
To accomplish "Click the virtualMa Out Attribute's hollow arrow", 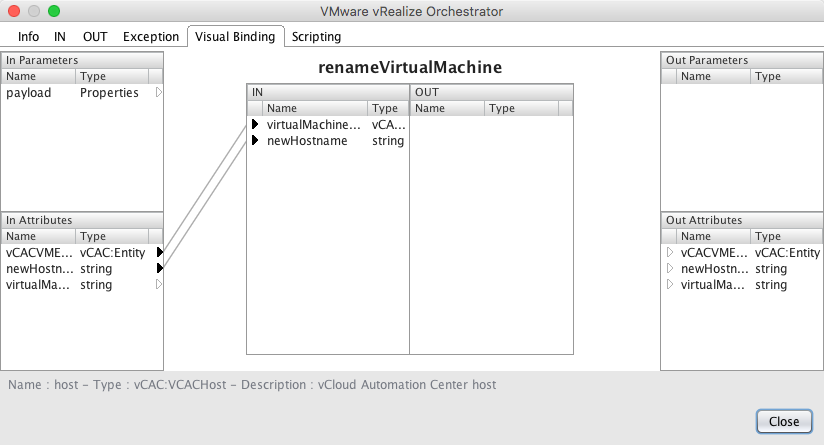I will pos(671,285).
